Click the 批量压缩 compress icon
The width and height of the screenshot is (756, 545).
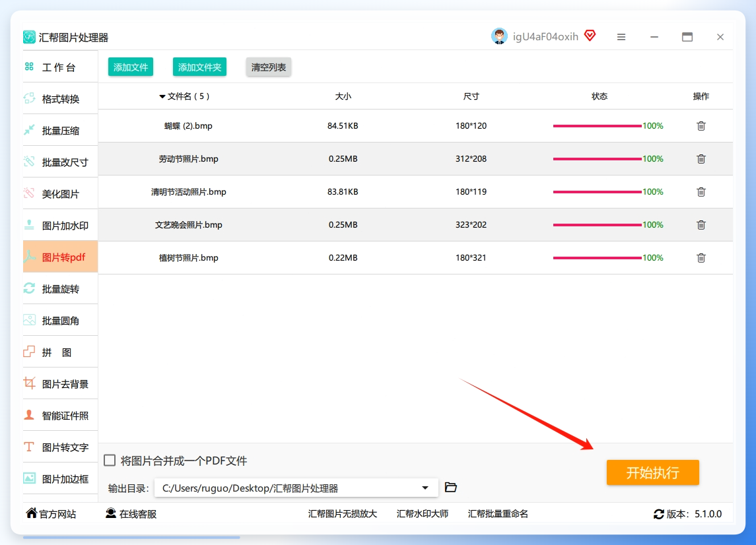coord(30,129)
